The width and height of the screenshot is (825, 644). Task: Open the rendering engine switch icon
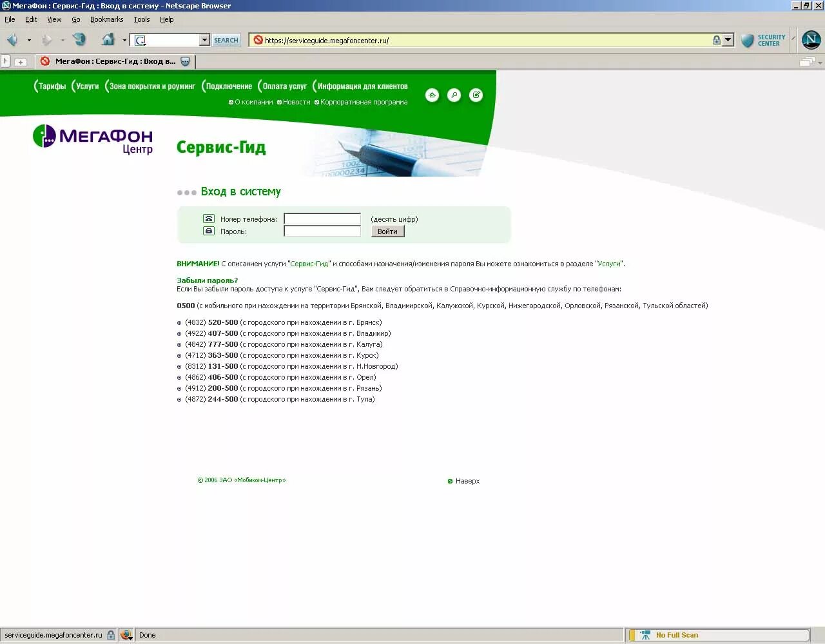click(x=126, y=635)
